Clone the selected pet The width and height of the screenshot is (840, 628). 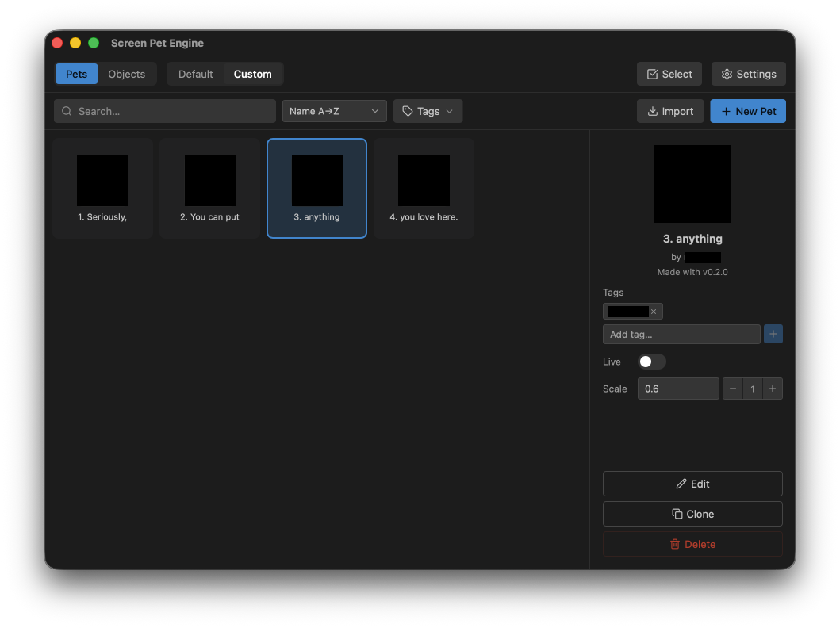[692, 514]
